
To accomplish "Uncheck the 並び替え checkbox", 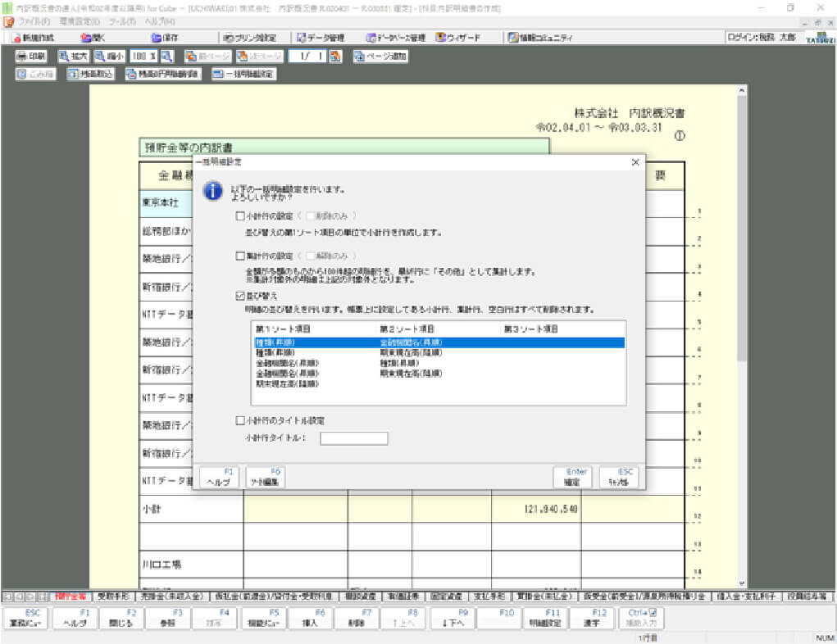I will click(x=240, y=296).
